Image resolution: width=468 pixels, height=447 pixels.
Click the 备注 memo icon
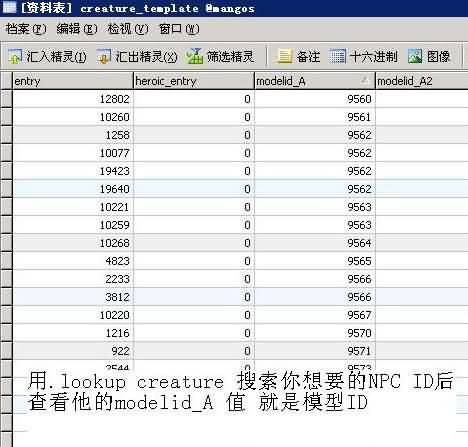[284, 56]
